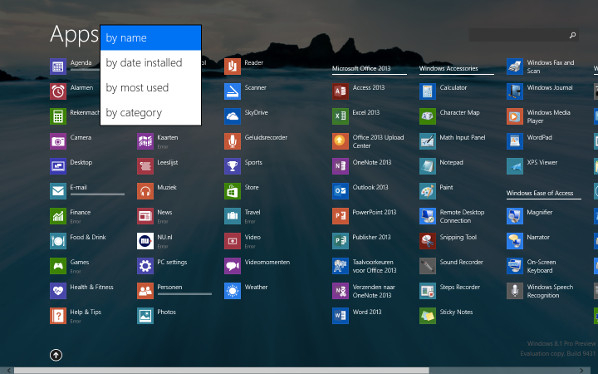This screenshot has height=374, width=598.
Task: Open Health & Fitness heart icon
Action: tap(58, 291)
